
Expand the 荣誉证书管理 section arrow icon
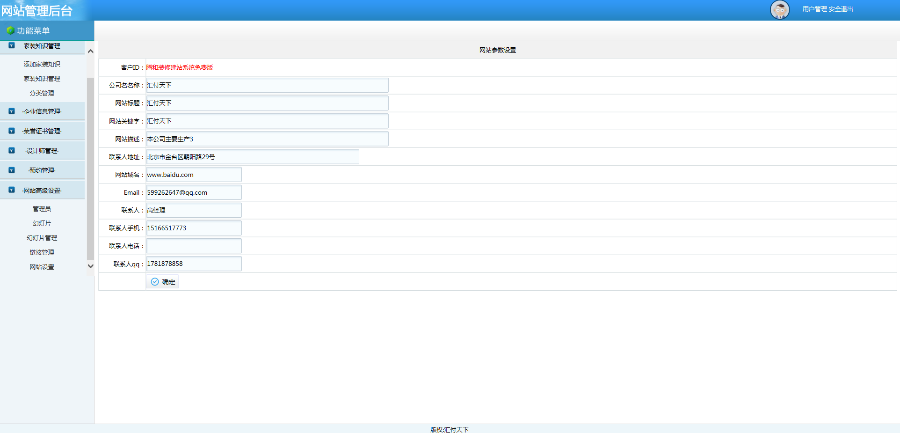pos(11,131)
